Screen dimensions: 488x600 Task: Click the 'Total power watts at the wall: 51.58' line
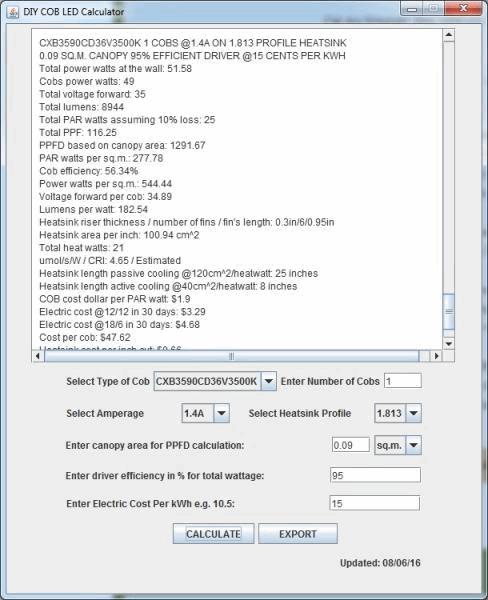point(116,68)
